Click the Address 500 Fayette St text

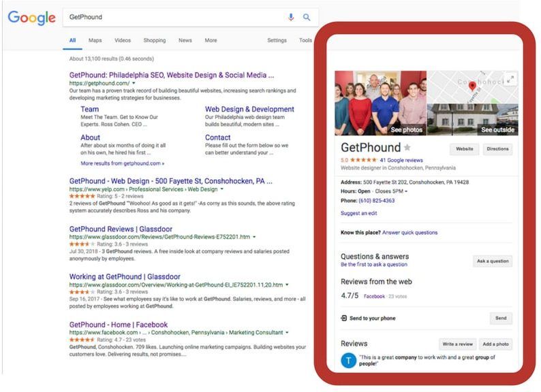click(x=405, y=182)
